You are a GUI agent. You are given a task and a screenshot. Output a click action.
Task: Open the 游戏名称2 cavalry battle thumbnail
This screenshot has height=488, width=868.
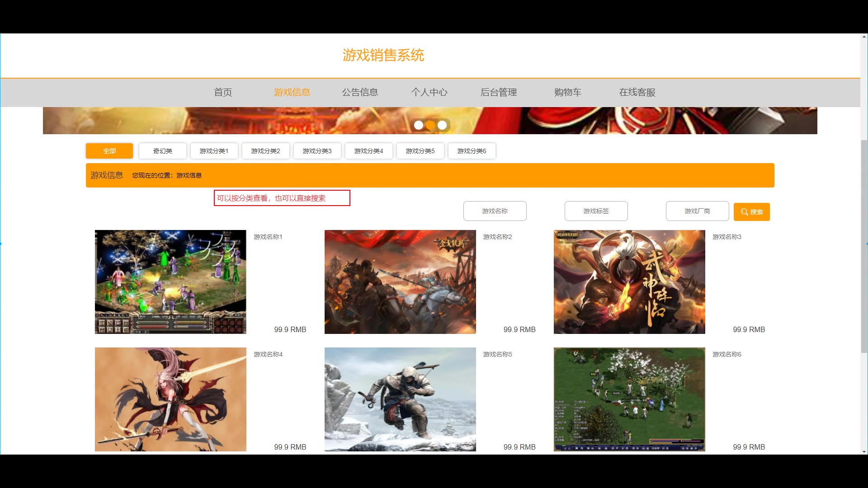point(400,282)
